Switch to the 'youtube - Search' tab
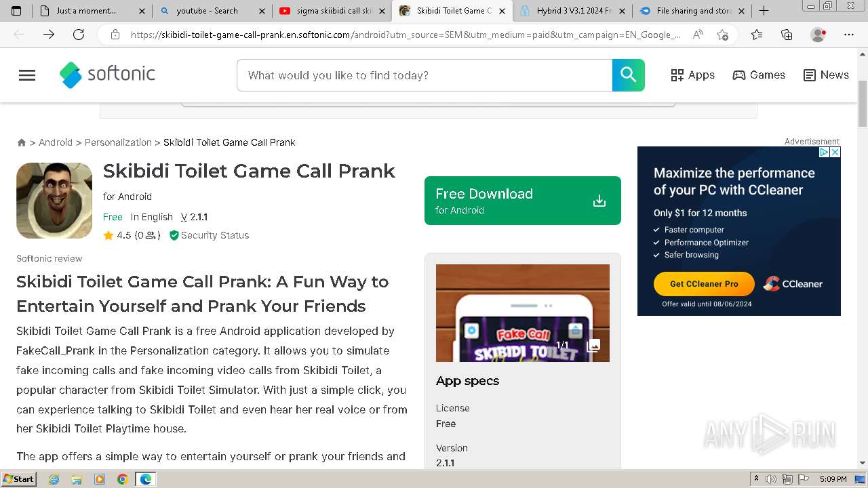Image resolution: width=868 pixels, height=488 pixels. pyautogui.click(x=212, y=11)
